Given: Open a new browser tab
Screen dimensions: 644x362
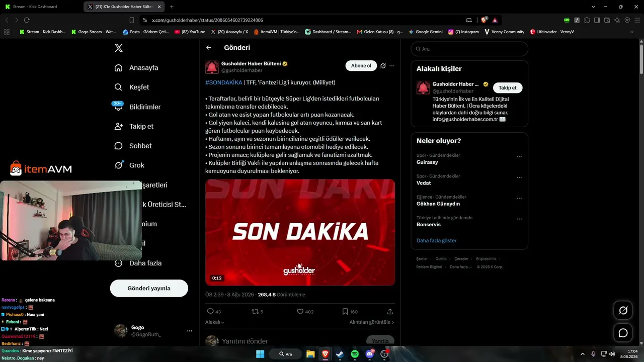Looking at the screenshot, I should tap(172, 7).
